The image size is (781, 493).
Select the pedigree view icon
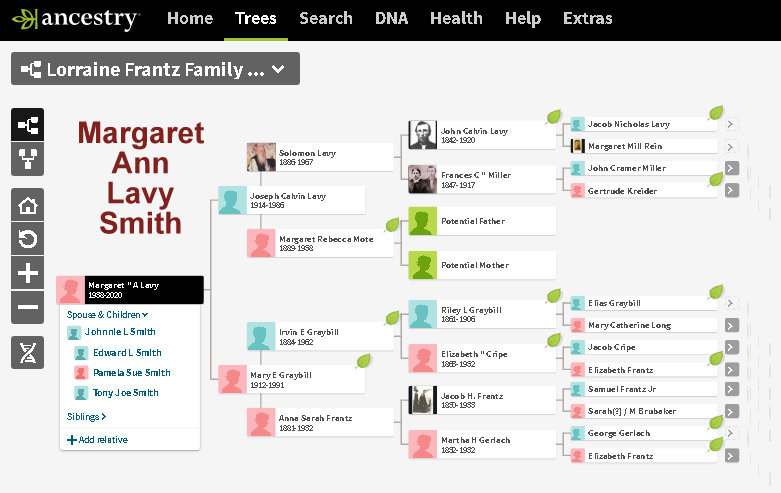[28, 125]
